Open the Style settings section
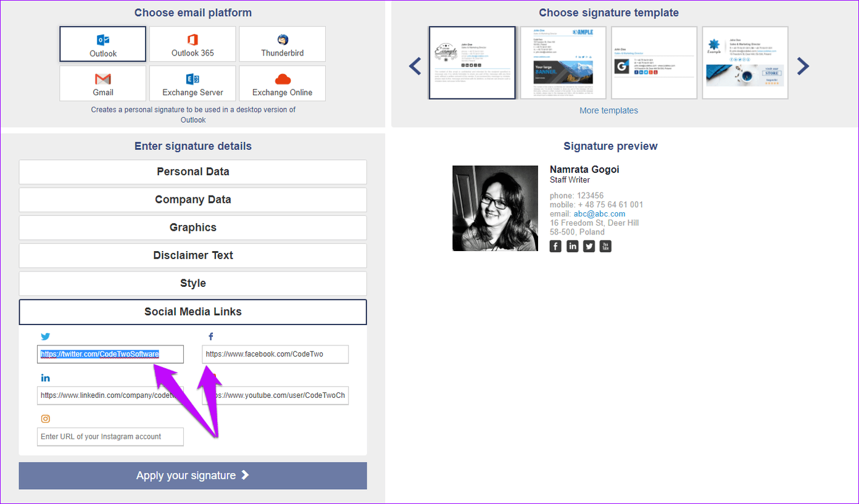The image size is (859, 504). click(x=193, y=284)
